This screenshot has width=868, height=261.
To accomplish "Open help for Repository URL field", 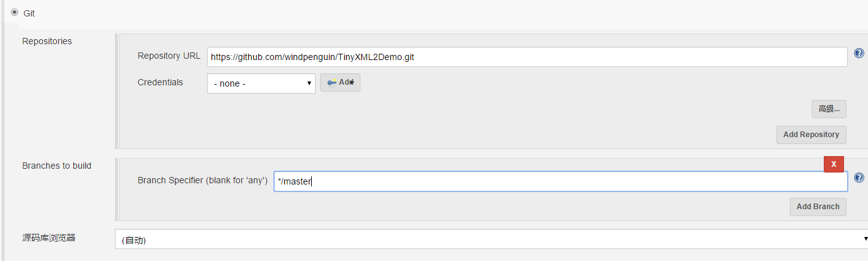I will coord(859,54).
